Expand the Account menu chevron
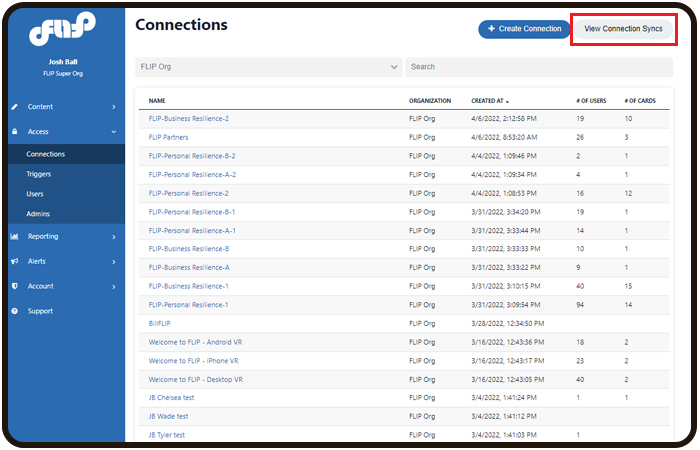This screenshot has width=700, height=450. pos(114,287)
